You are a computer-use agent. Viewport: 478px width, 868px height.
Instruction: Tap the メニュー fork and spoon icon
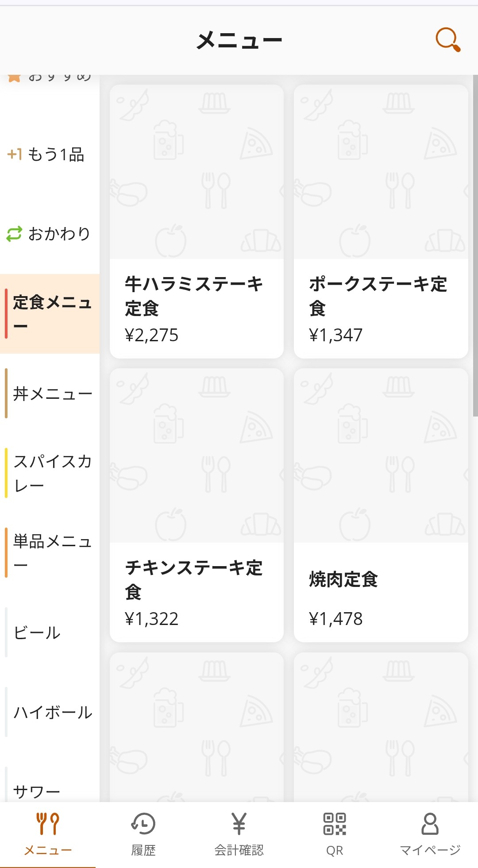(48, 824)
